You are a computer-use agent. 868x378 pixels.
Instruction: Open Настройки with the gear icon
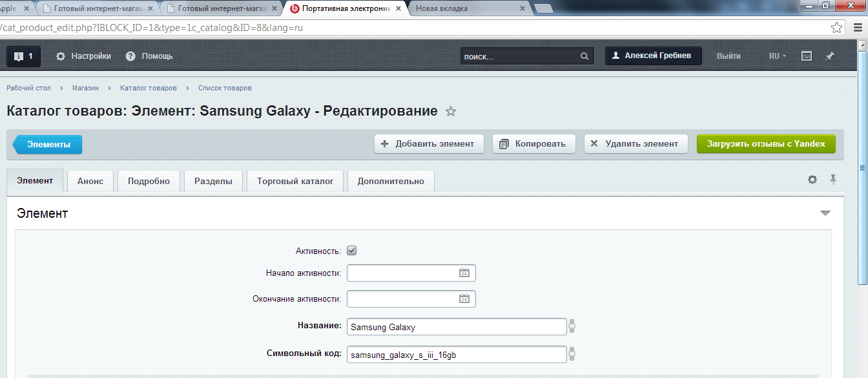[x=83, y=56]
